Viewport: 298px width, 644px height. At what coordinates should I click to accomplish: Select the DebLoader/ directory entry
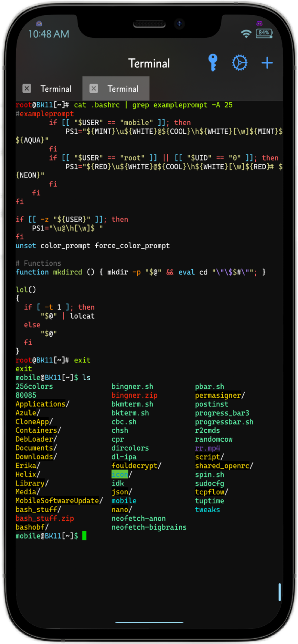[36, 439]
